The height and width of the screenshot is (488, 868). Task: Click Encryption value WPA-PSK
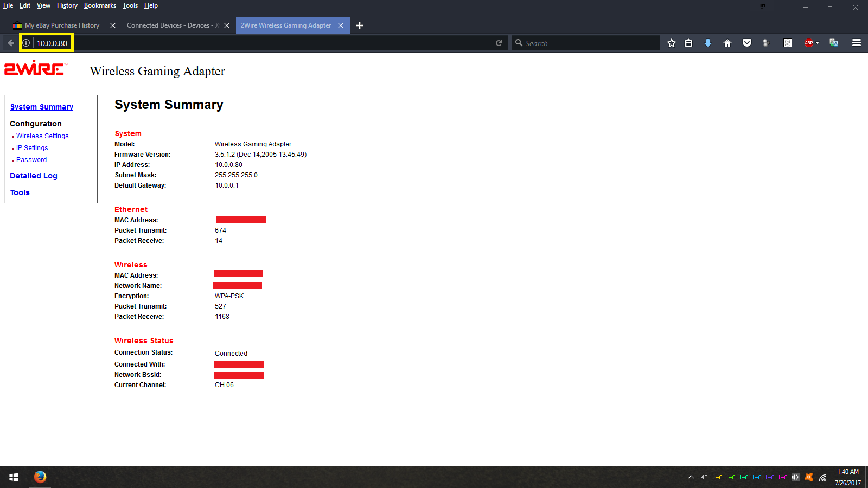click(x=229, y=296)
